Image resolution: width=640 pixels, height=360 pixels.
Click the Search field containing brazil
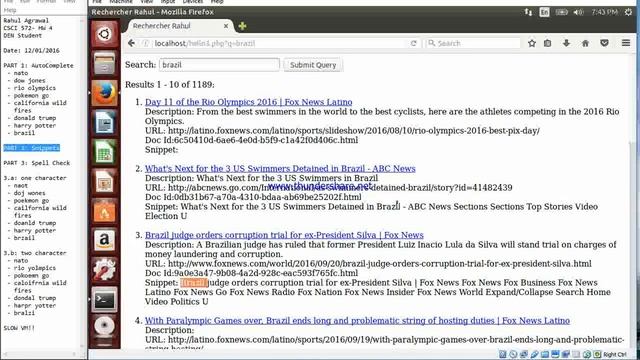click(219, 65)
